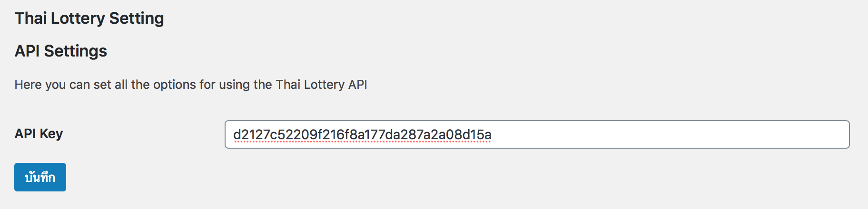Save settings using the บันทึก button
868x209 pixels.
[x=40, y=177]
